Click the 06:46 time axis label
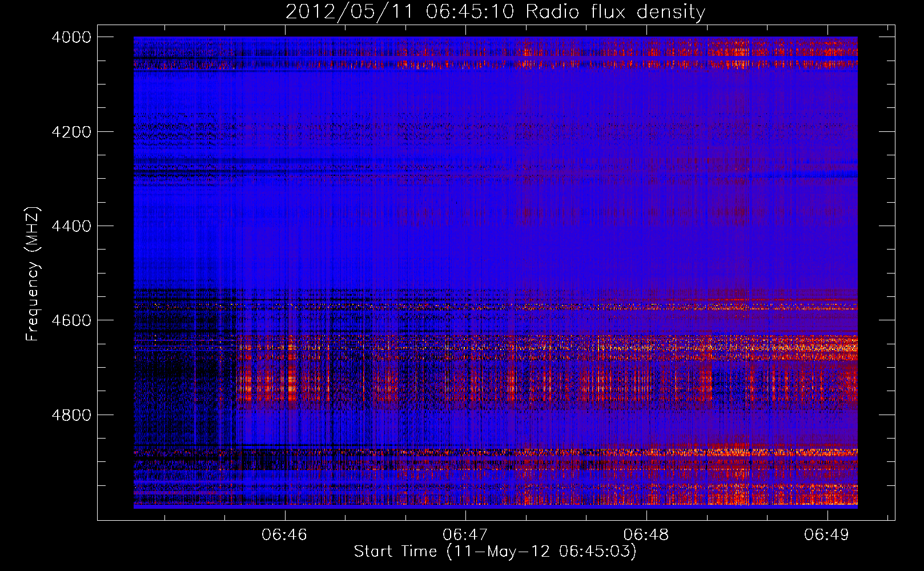This screenshot has height=571, width=924. click(284, 534)
